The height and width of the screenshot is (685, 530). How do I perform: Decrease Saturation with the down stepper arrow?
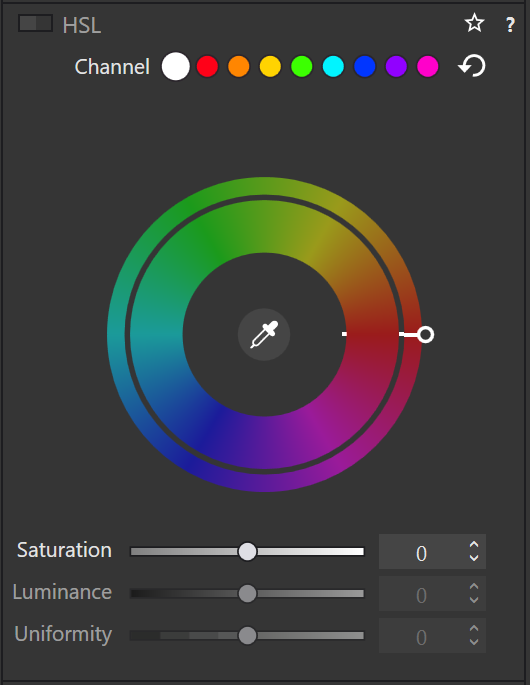[x=474, y=558]
